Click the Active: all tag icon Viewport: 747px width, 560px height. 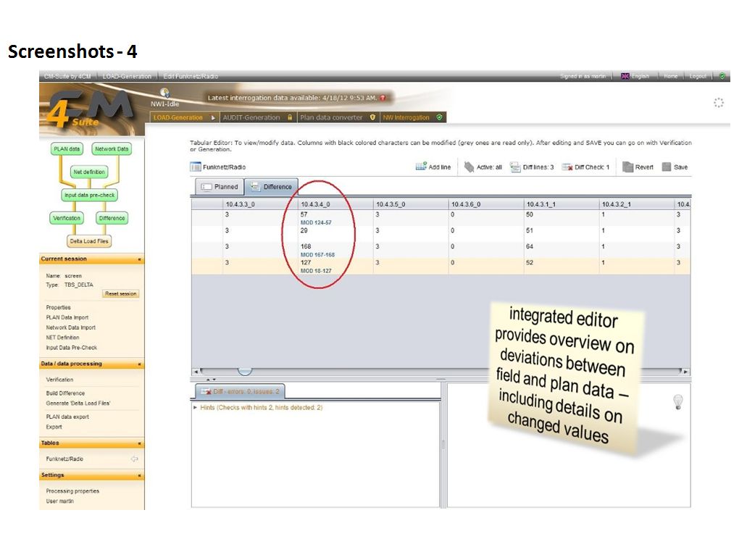pos(470,167)
